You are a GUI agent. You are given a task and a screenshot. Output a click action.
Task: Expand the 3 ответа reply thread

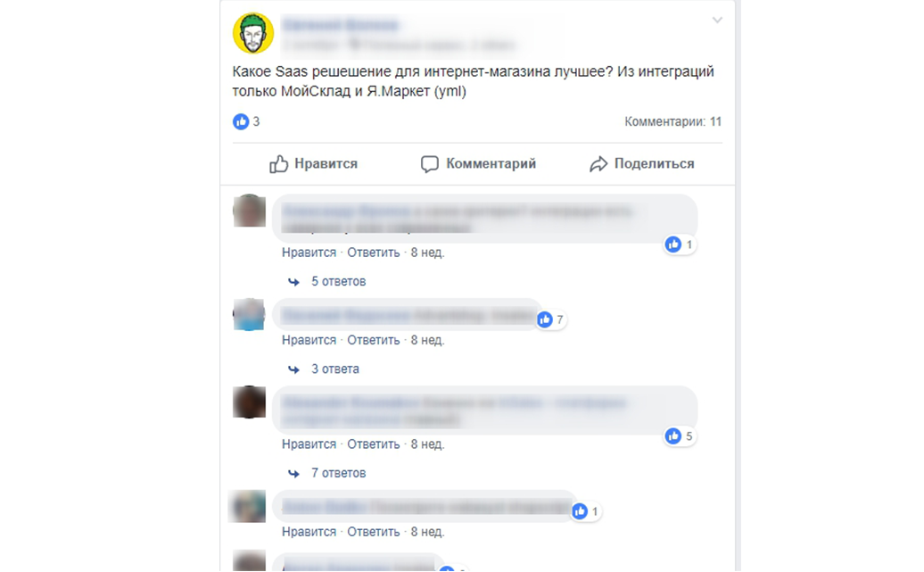pyautogui.click(x=334, y=369)
